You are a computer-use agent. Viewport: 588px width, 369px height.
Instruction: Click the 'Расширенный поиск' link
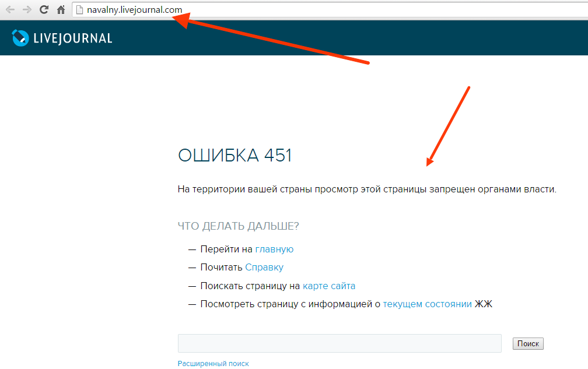point(213,363)
